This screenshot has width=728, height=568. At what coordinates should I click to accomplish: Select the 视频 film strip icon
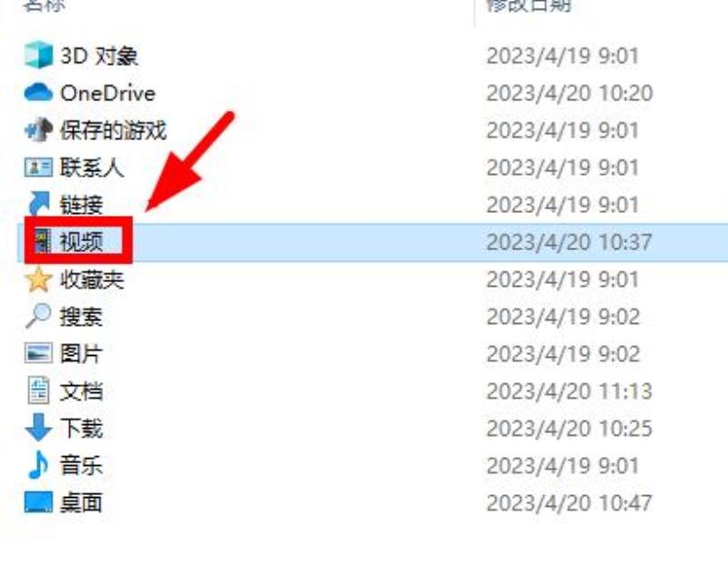click(x=43, y=241)
